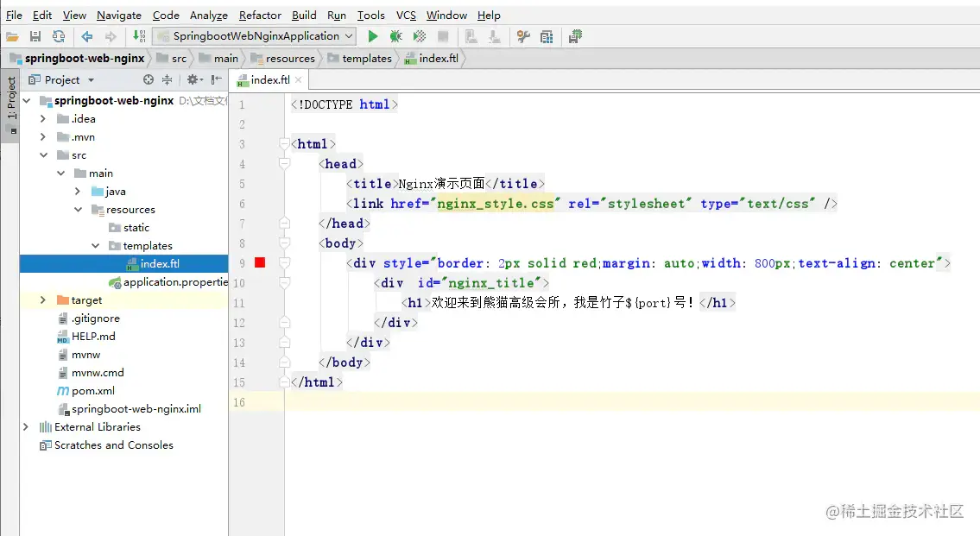Open Project panel gear options
This screenshot has width=980, height=536.
coord(194,79)
